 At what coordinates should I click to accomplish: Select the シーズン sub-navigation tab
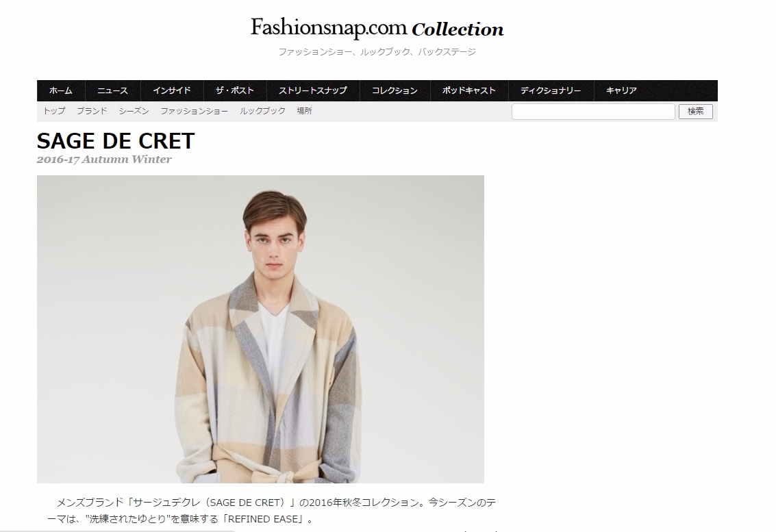click(134, 111)
